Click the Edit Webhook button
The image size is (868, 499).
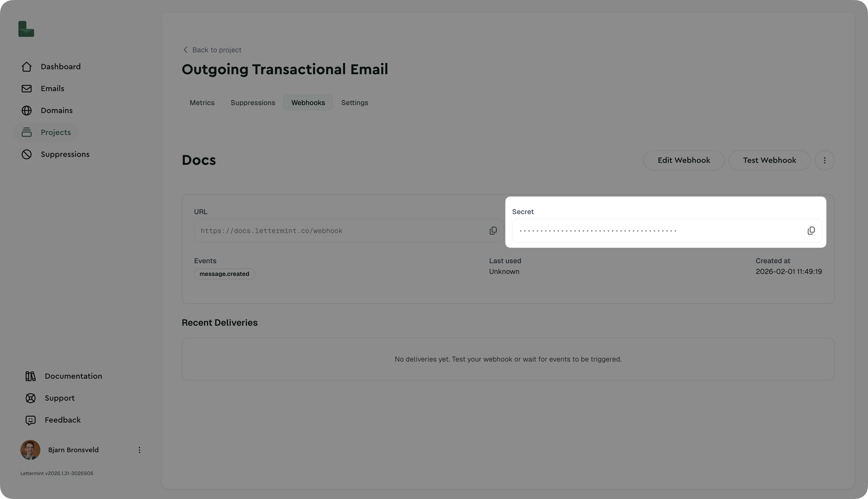tap(683, 160)
